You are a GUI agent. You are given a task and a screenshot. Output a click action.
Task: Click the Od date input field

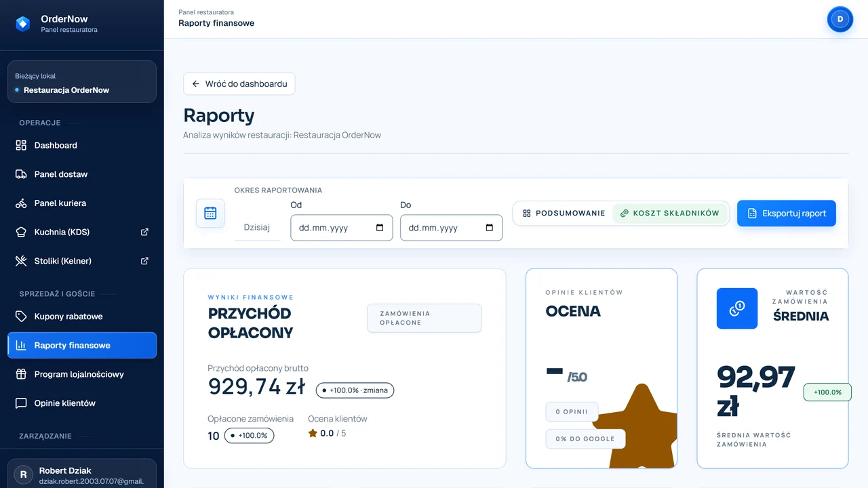342,228
